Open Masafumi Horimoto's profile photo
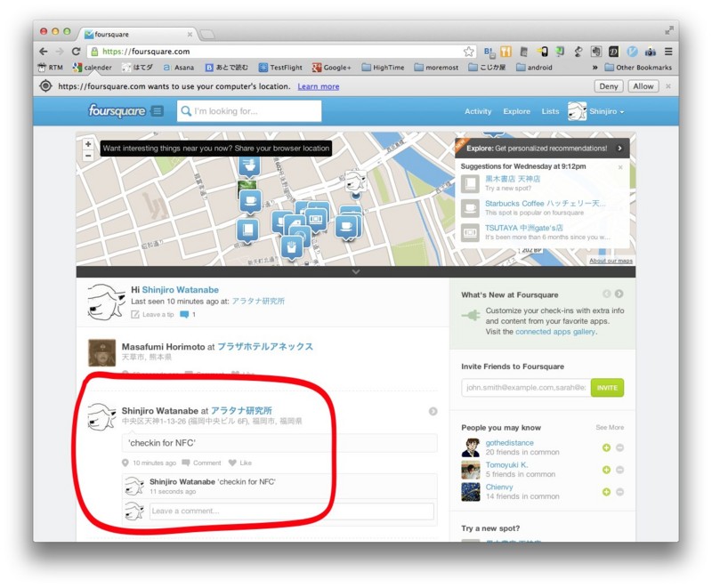Viewport: 712px width, 588px height. [101, 352]
